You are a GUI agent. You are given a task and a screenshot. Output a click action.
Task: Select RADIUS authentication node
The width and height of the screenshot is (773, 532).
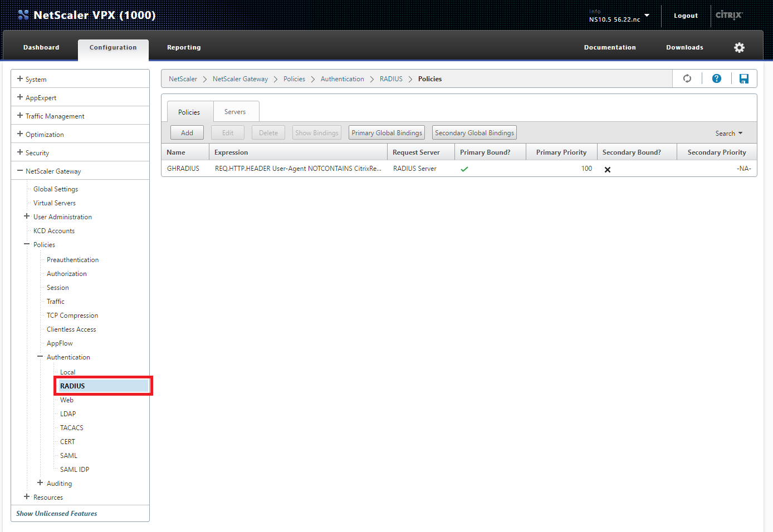(104, 386)
